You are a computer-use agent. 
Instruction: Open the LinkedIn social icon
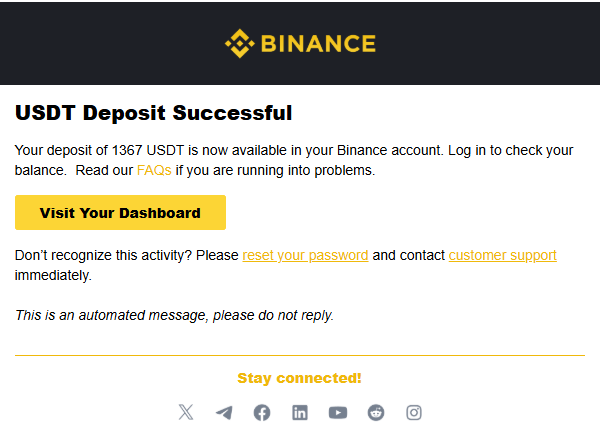point(300,412)
